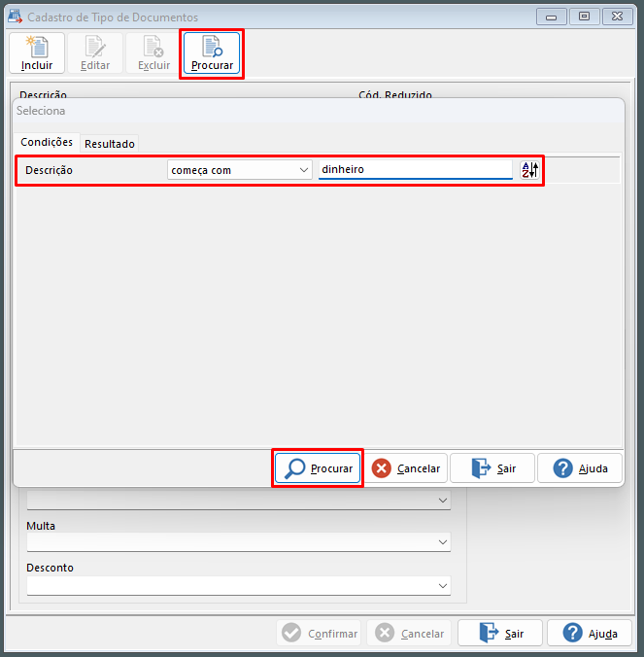This screenshot has width=644, height=657.
Task: Click the Excluir toolbar button
Action: click(x=153, y=53)
